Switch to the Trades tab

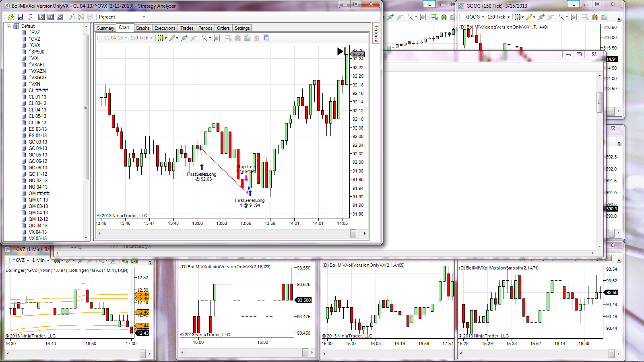click(x=187, y=28)
